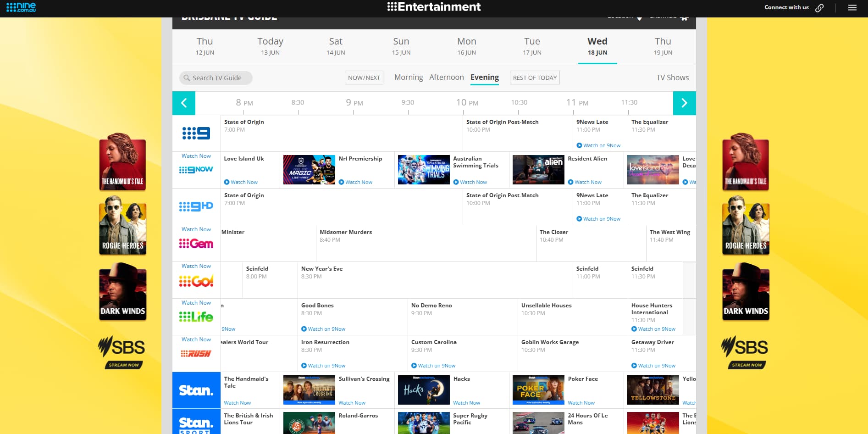Viewport: 868px width, 434px height.
Task: Select the Wed 18 Jun tab
Action: point(597,46)
